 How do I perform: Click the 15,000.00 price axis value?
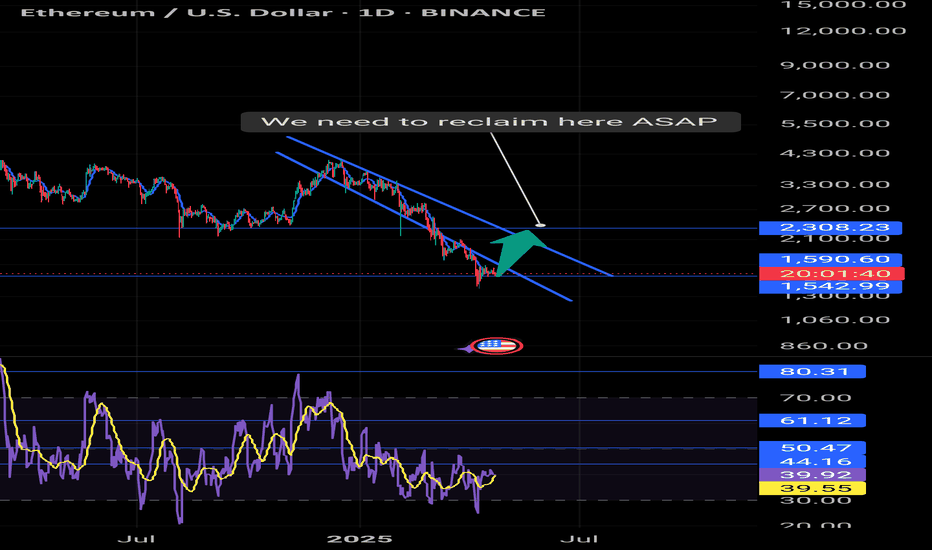(x=843, y=5)
